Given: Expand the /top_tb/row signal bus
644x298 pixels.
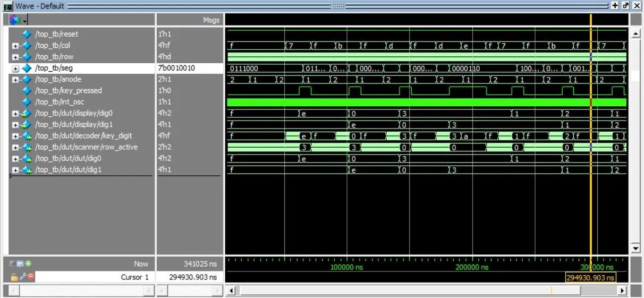Looking at the screenshot, I should point(15,57).
